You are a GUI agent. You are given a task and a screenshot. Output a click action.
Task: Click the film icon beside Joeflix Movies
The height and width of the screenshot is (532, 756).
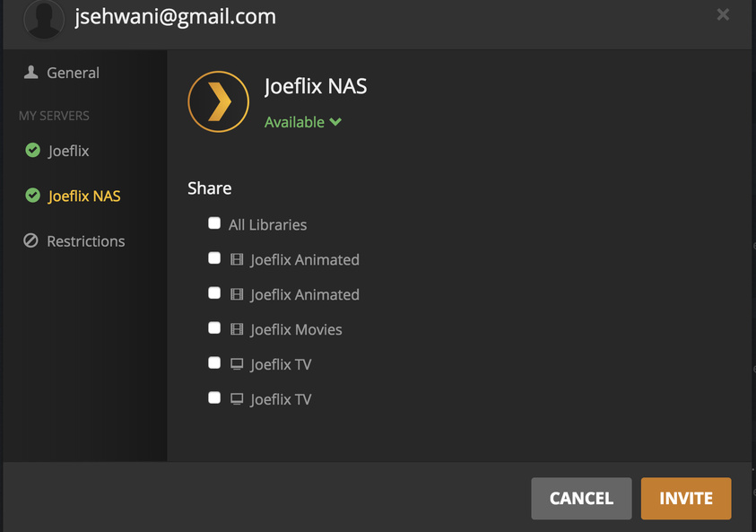click(237, 329)
